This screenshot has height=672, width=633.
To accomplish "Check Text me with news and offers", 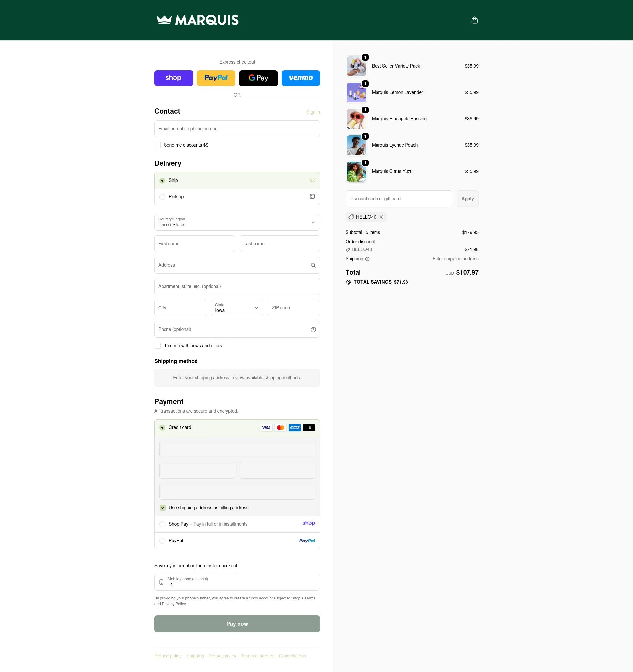I will pos(158,345).
